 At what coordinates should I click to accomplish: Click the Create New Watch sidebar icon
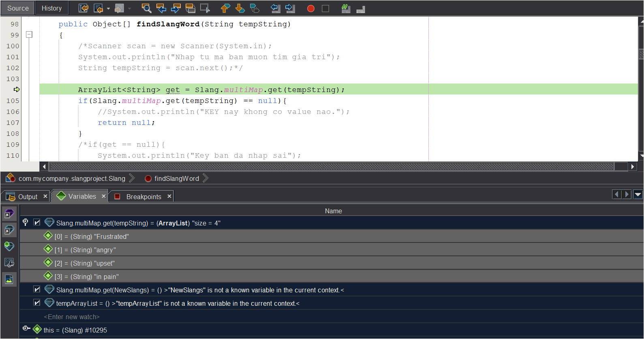(9, 246)
